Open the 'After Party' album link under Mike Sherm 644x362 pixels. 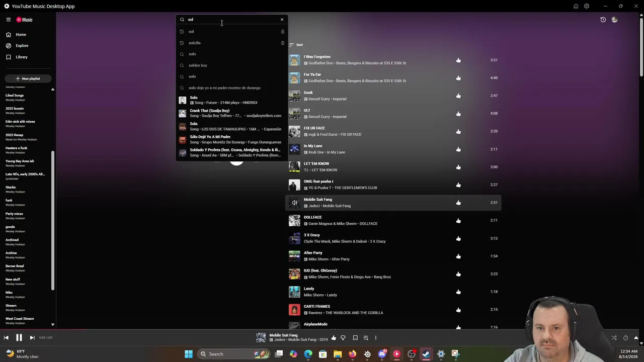tap(340, 259)
